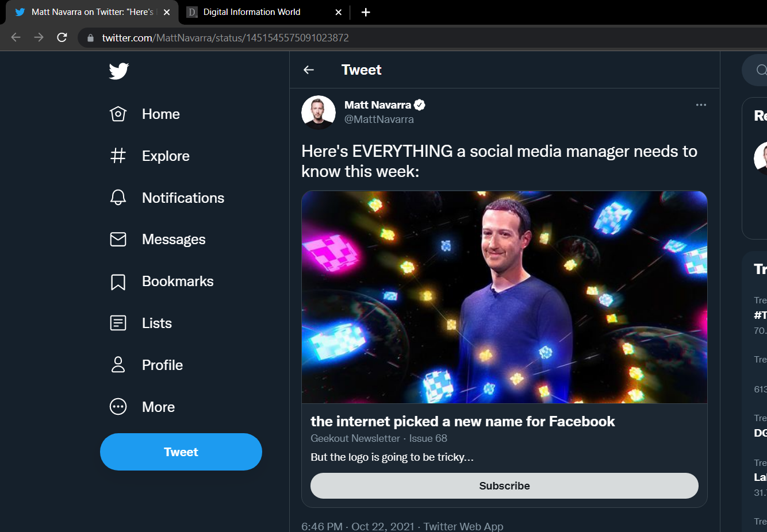Click the browser back button

coord(16,37)
